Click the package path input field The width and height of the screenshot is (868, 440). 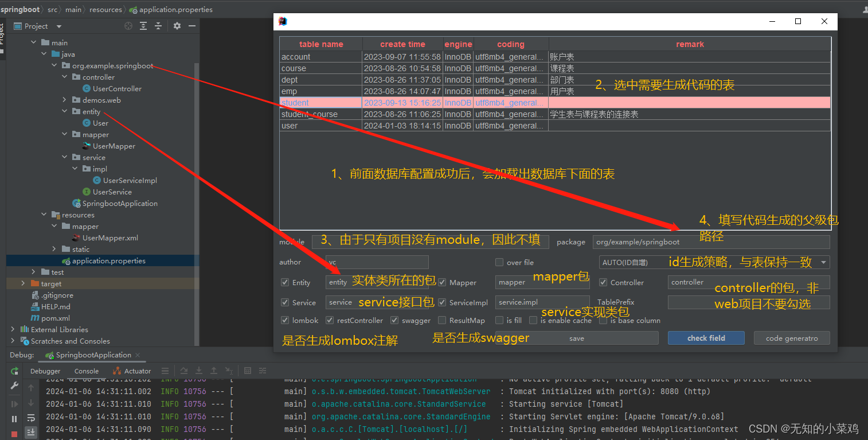coord(711,242)
